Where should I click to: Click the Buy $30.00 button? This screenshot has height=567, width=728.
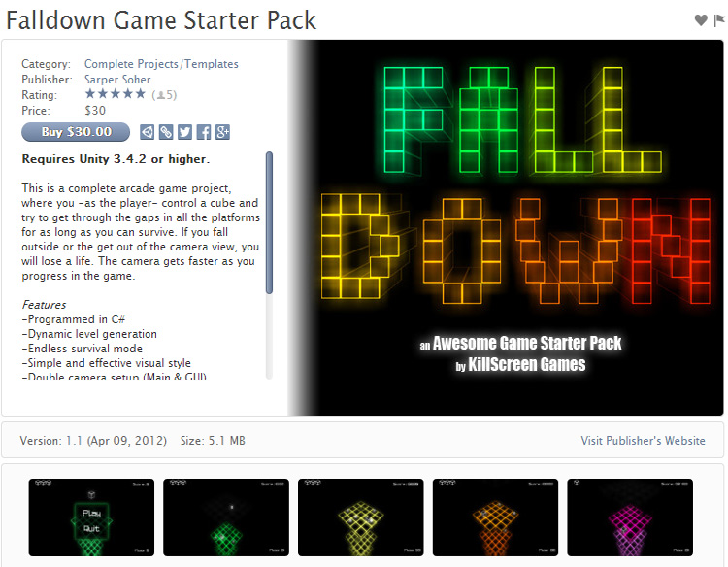click(76, 132)
